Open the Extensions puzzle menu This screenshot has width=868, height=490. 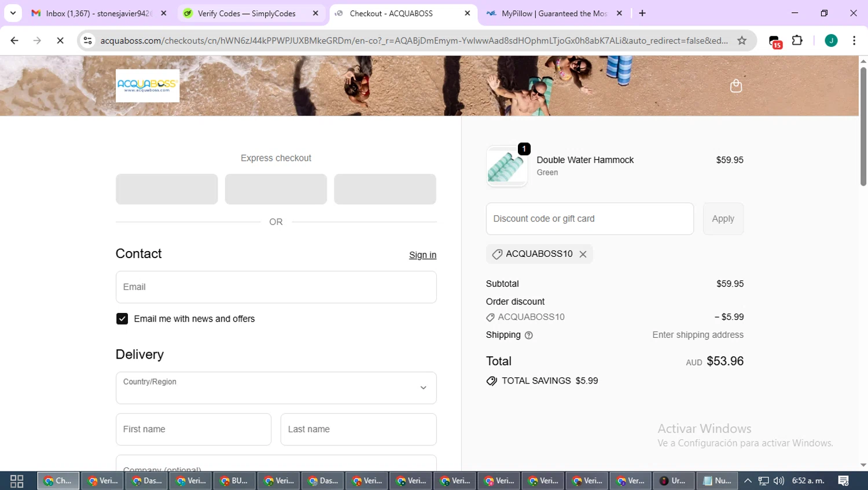pos(797,40)
